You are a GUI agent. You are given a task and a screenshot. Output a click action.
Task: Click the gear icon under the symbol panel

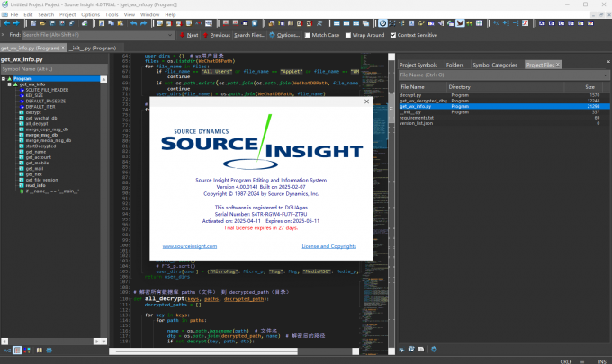pyautogui.click(x=49, y=351)
